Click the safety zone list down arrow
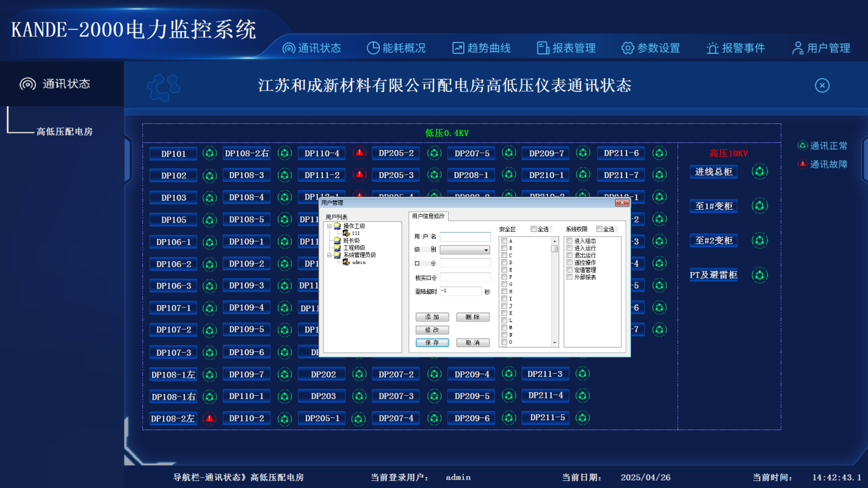 555,342
